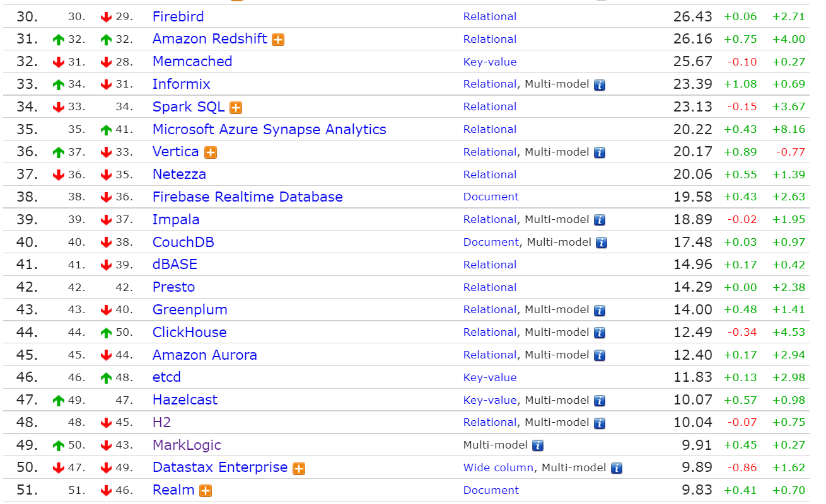Click the orange plus icon beside Realm
The height and width of the screenshot is (504, 826).
click(x=206, y=491)
